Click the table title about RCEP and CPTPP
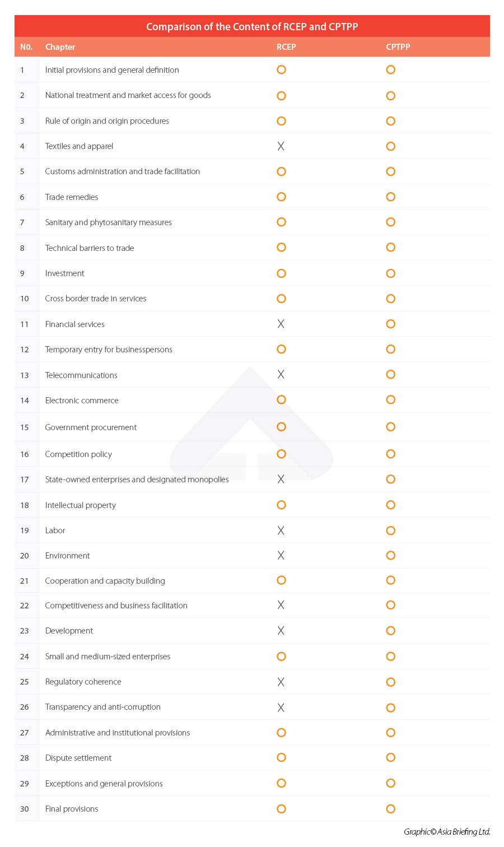The image size is (504, 847). [x=252, y=26]
